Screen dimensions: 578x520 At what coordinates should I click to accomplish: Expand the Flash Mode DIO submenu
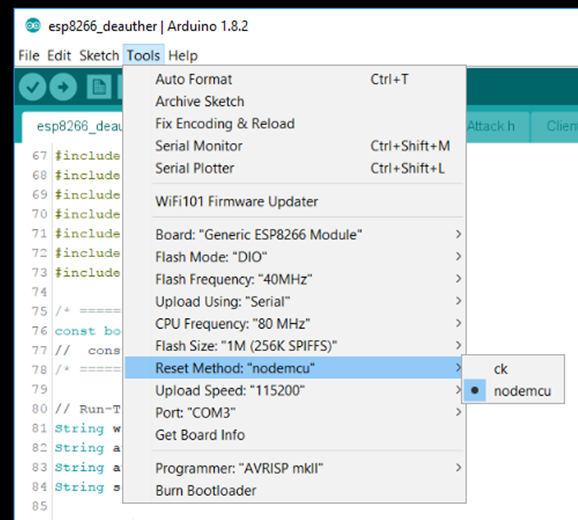[x=295, y=256]
